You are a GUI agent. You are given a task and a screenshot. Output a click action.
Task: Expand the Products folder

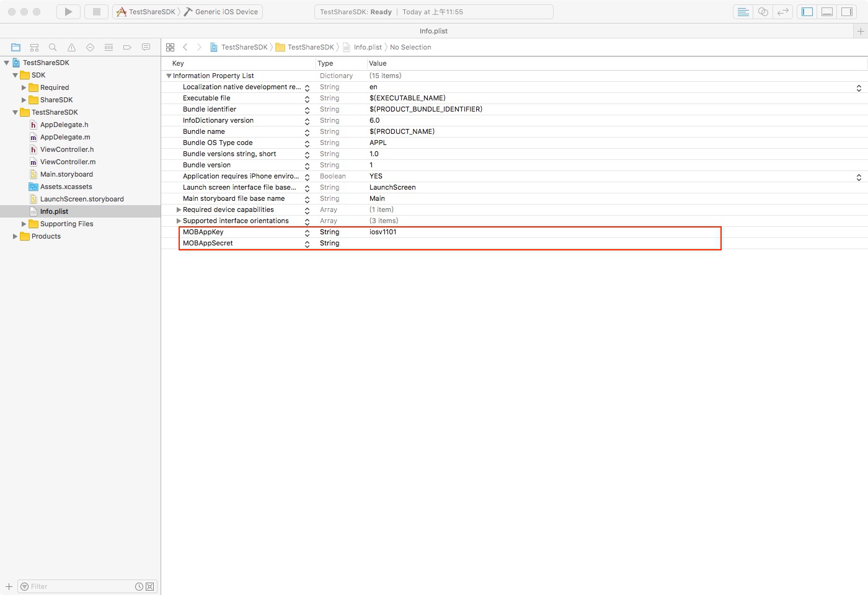[15, 236]
